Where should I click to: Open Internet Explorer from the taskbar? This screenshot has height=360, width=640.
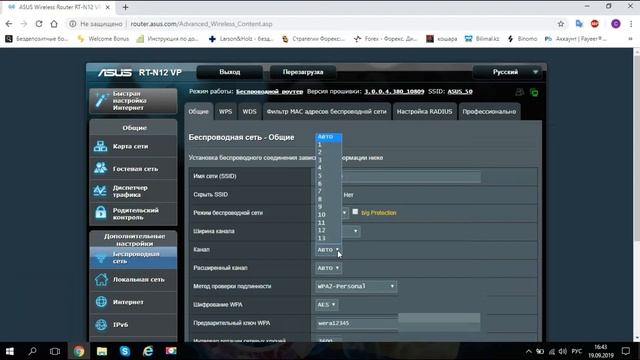click(148, 351)
